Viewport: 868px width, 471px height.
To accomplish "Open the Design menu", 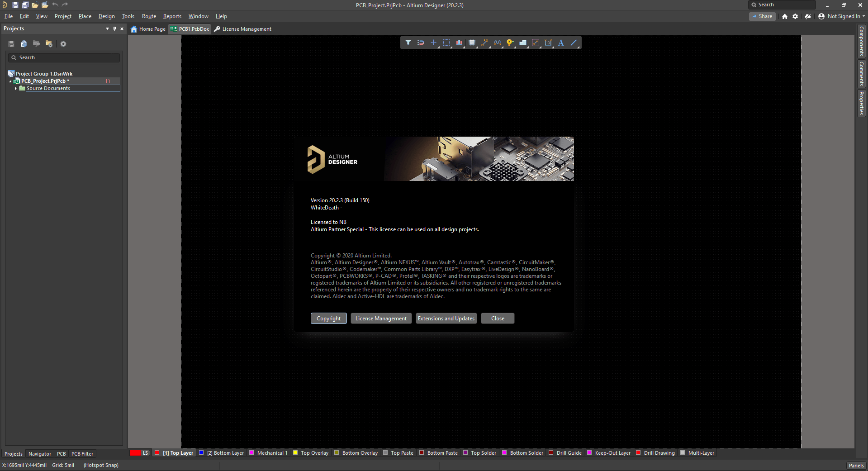I will coord(107,16).
